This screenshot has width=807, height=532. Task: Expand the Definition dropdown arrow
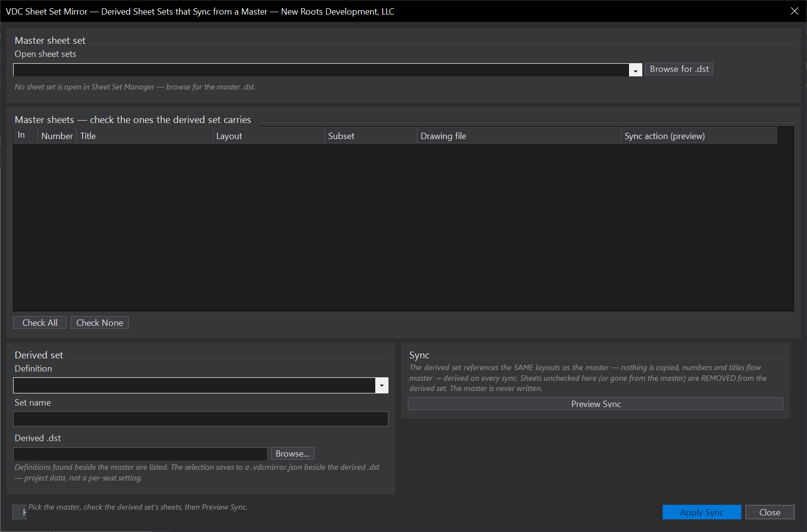pos(382,386)
